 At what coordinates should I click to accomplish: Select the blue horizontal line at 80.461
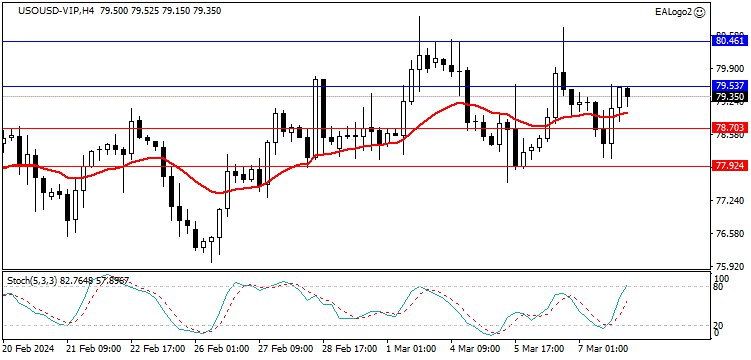(x=356, y=42)
